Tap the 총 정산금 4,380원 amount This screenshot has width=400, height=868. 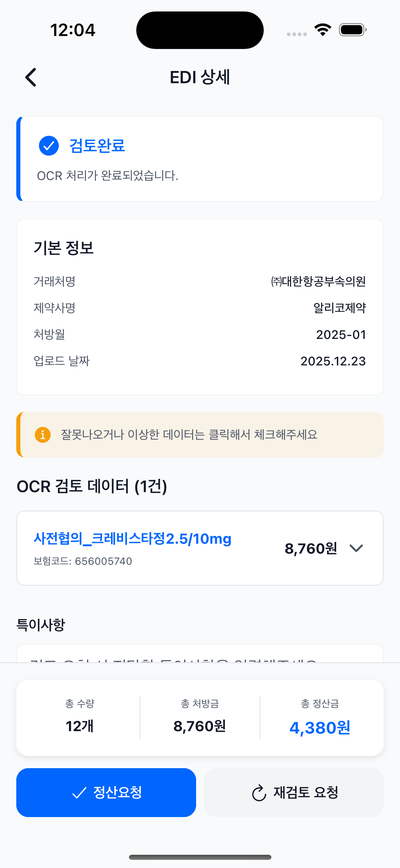pyautogui.click(x=320, y=728)
